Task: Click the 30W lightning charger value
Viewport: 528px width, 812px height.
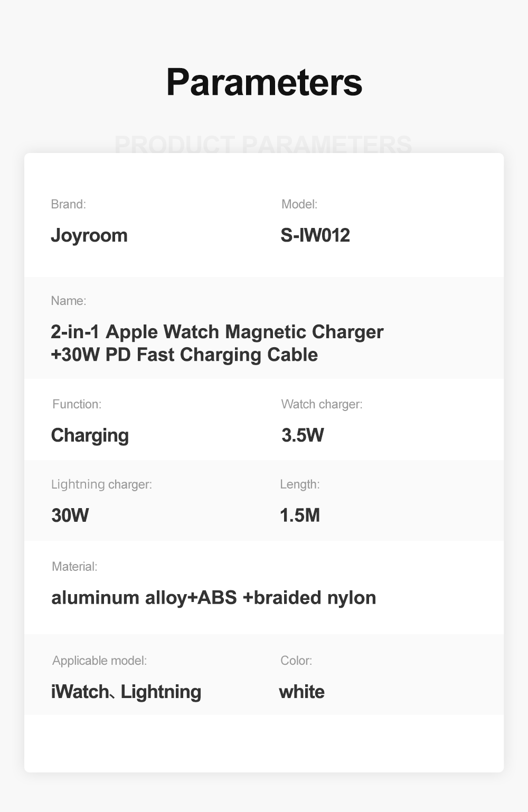Action: point(70,515)
